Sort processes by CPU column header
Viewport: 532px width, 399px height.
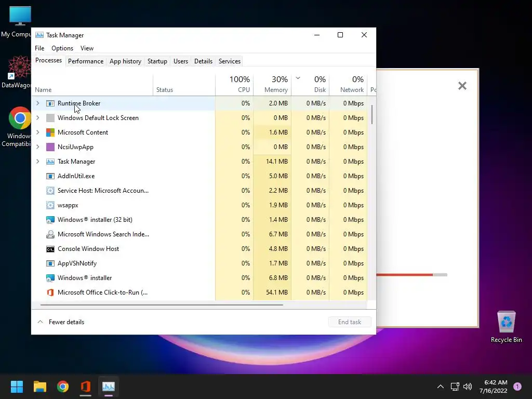pos(234,84)
